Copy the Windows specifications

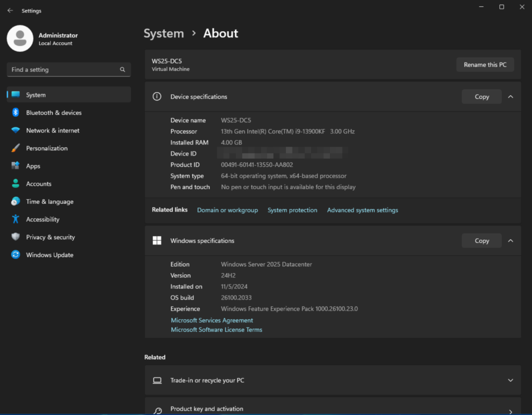[x=482, y=241]
